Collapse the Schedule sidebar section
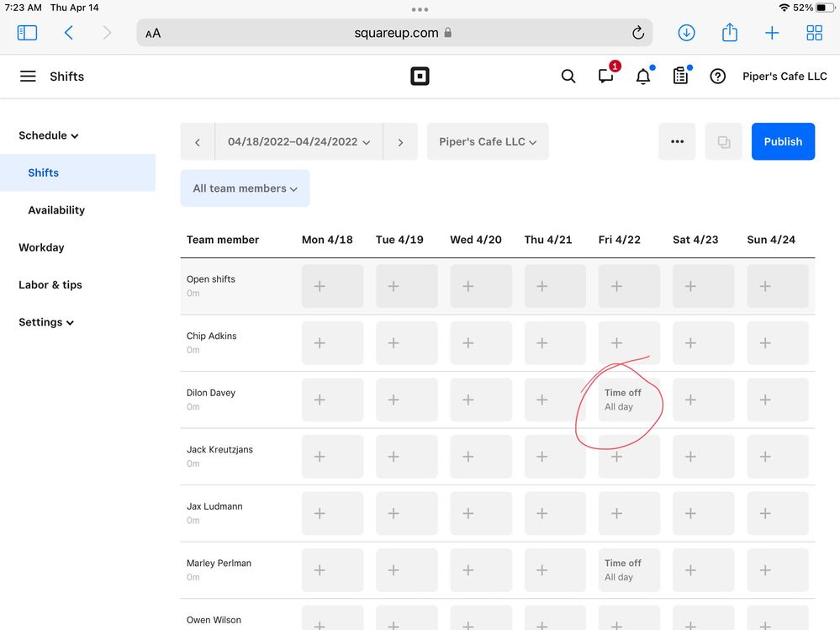 point(49,135)
